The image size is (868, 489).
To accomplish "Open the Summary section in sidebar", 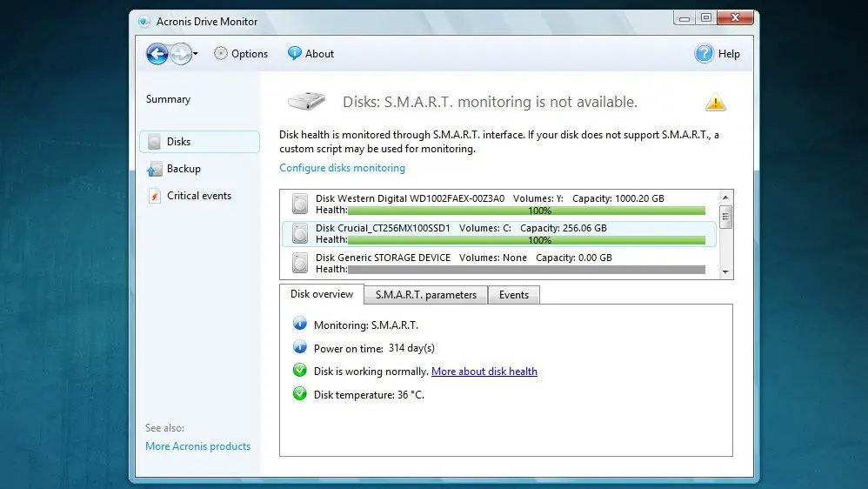I will [x=168, y=99].
